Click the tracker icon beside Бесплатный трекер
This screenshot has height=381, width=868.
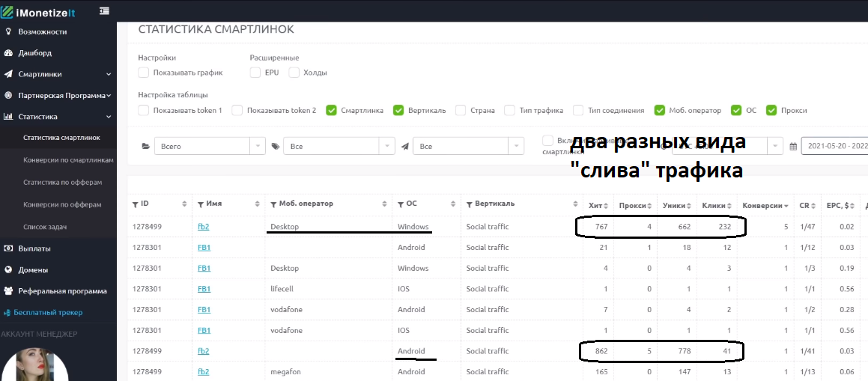pyautogui.click(x=7, y=312)
